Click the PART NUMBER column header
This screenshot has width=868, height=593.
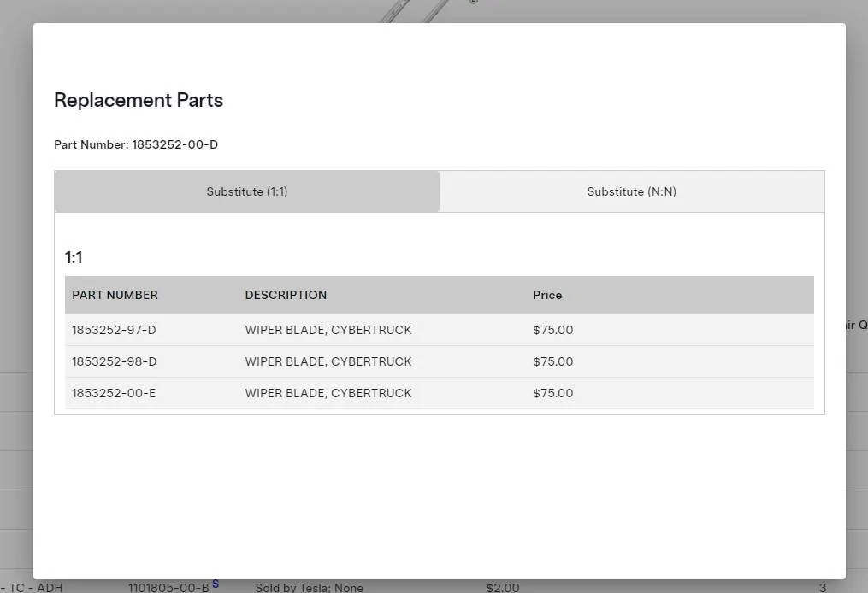(x=115, y=295)
